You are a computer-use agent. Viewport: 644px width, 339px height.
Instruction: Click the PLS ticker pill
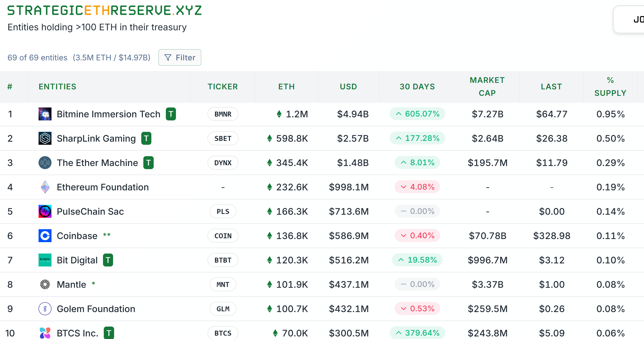coord(223,211)
